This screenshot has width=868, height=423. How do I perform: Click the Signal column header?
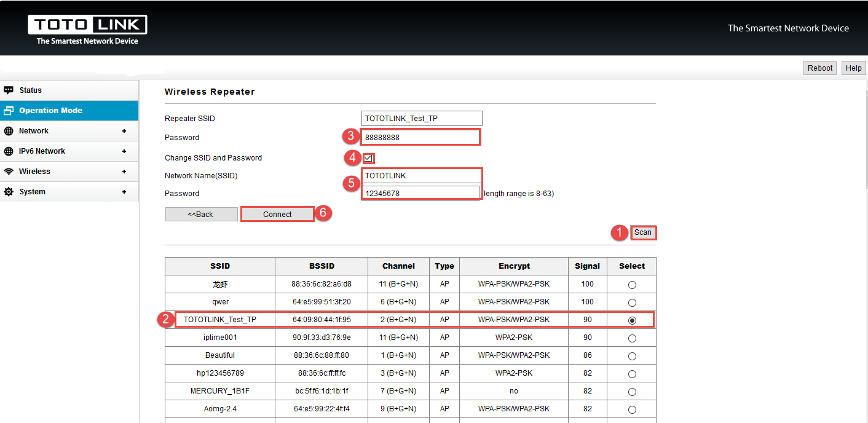pyautogui.click(x=588, y=266)
